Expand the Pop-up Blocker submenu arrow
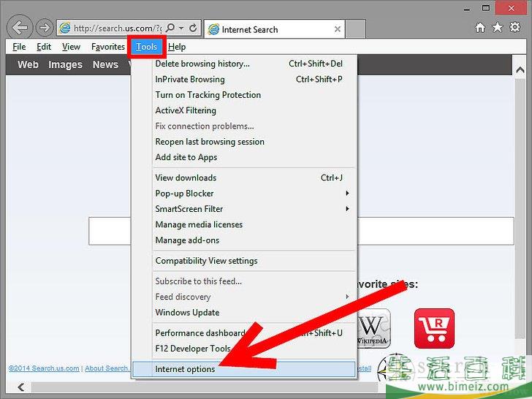This screenshot has height=399, width=532. click(x=347, y=193)
